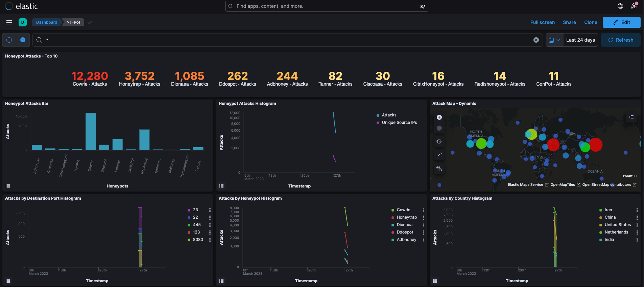Open the Share menu
Screen dimensions: 644x287
coord(569,22)
